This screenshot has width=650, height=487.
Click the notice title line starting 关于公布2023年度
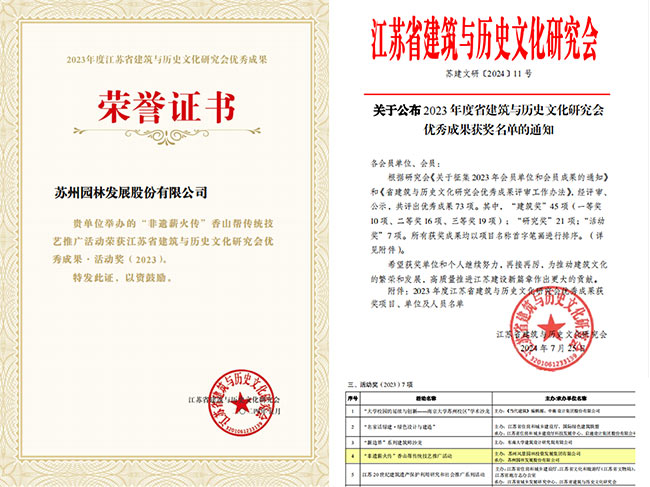[488, 110]
